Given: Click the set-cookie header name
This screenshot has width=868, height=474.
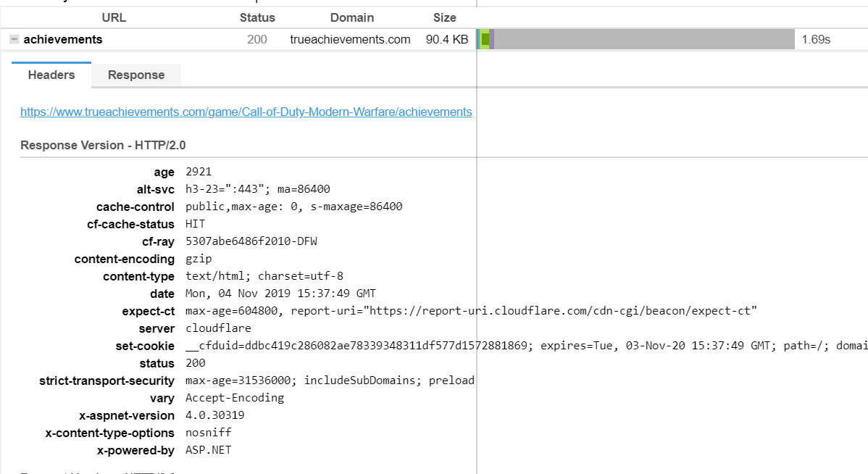Looking at the screenshot, I should click(145, 346).
